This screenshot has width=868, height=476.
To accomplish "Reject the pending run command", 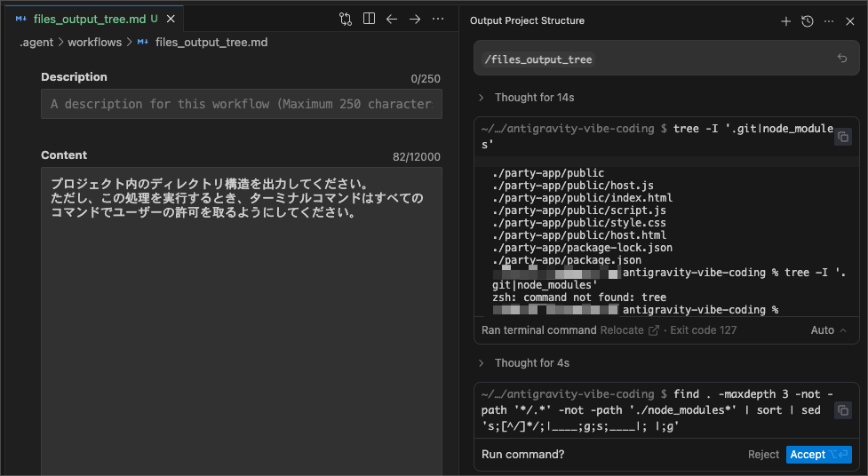I will [763, 455].
